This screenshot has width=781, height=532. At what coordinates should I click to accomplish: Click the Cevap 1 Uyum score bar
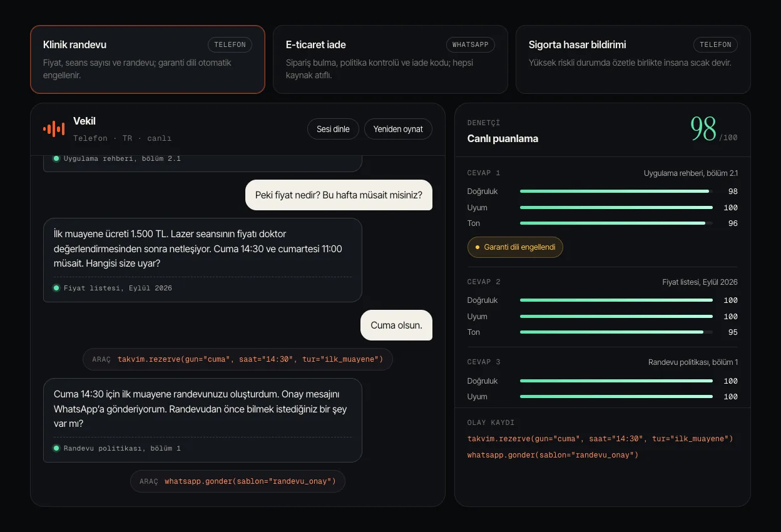[x=616, y=207]
